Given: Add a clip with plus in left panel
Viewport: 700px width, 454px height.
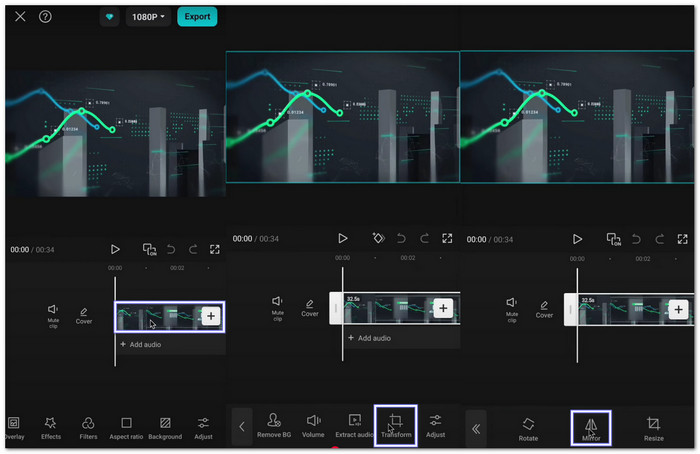Looking at the screenshot, I should tap(211, 317).
